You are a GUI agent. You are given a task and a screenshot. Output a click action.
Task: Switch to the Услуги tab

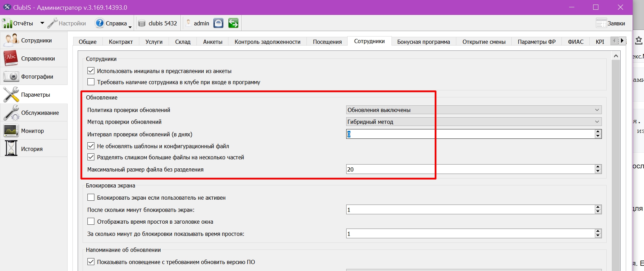[154, 42]
